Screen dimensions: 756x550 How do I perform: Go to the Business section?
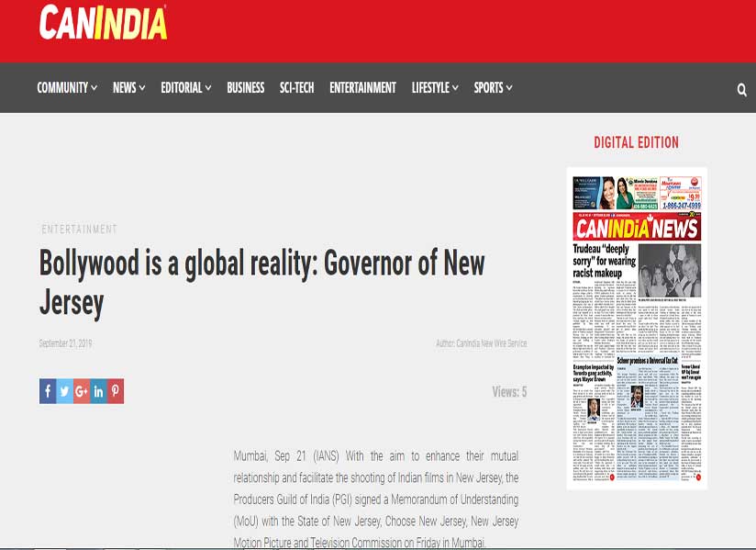point(246,88)
